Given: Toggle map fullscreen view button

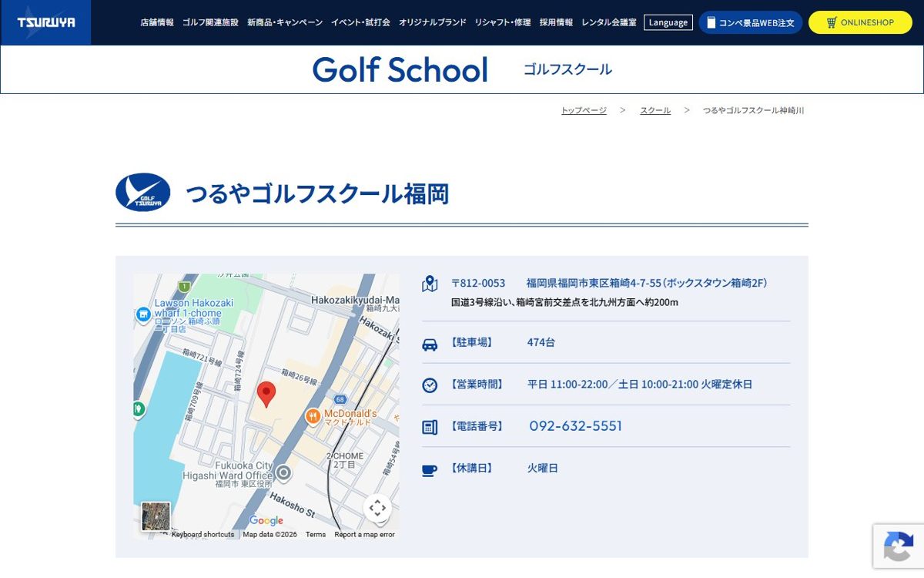Looking at the screenshot, I should point(377,508).
